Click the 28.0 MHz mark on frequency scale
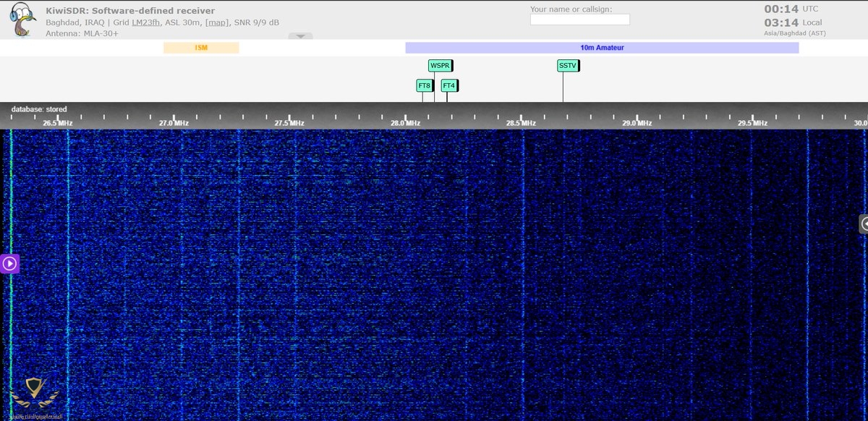This screenshot has width=868, height=421. pos(405,122)
